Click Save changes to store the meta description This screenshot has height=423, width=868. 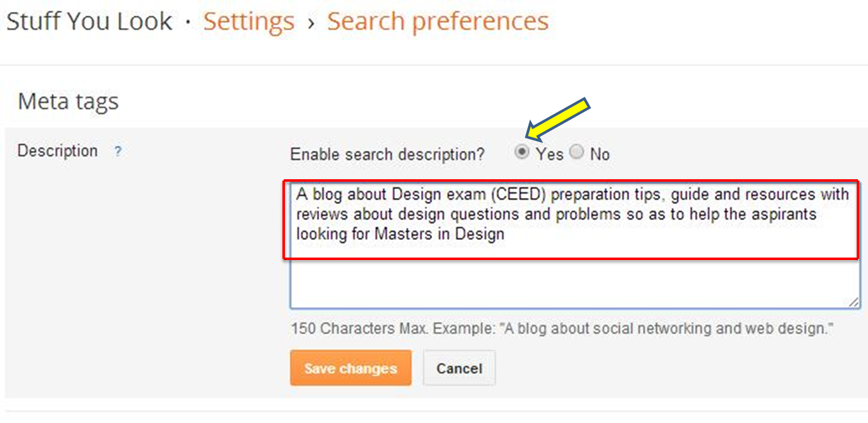(351, 368)
